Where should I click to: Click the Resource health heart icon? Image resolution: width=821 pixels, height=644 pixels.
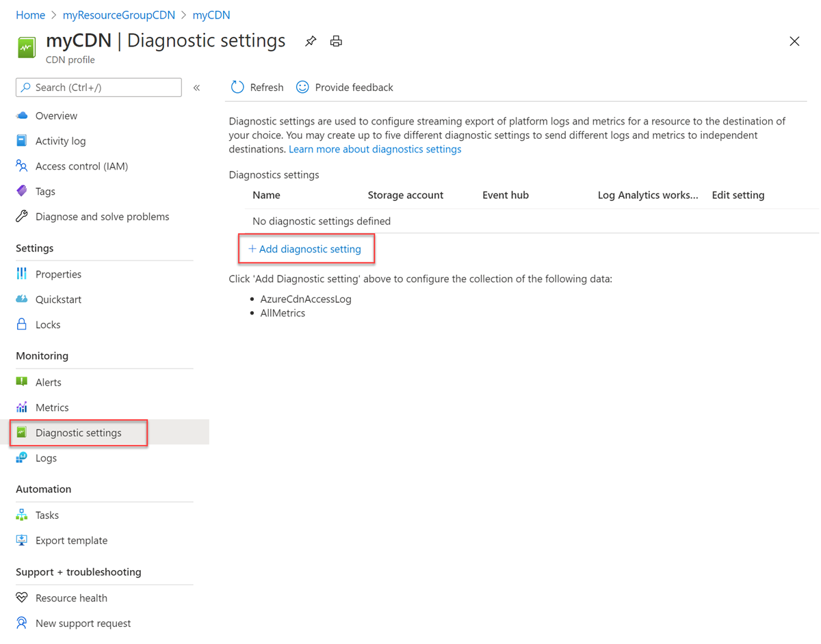pos(22,598)
